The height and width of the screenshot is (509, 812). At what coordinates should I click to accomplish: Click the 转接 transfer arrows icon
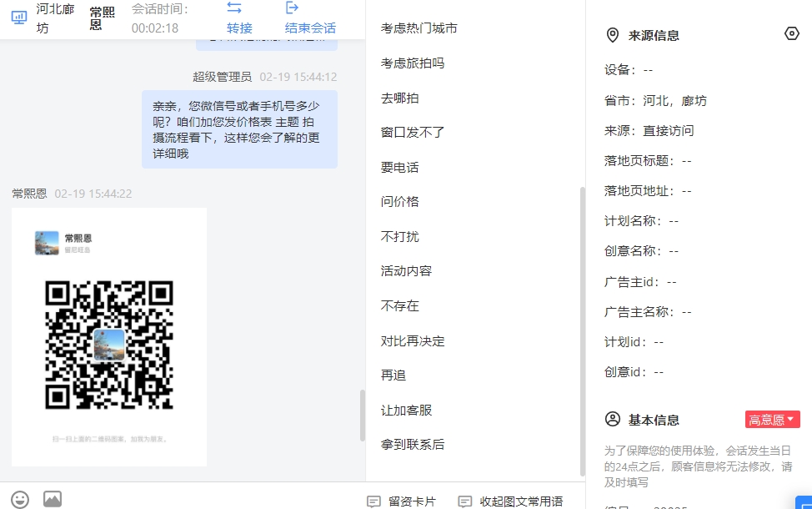tap(234, 8)
